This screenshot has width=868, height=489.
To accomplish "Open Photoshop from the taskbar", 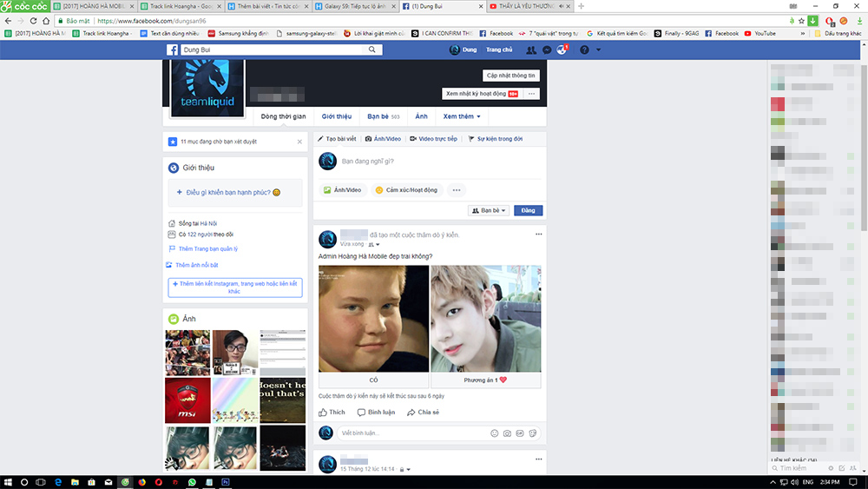I will [226, 482].
